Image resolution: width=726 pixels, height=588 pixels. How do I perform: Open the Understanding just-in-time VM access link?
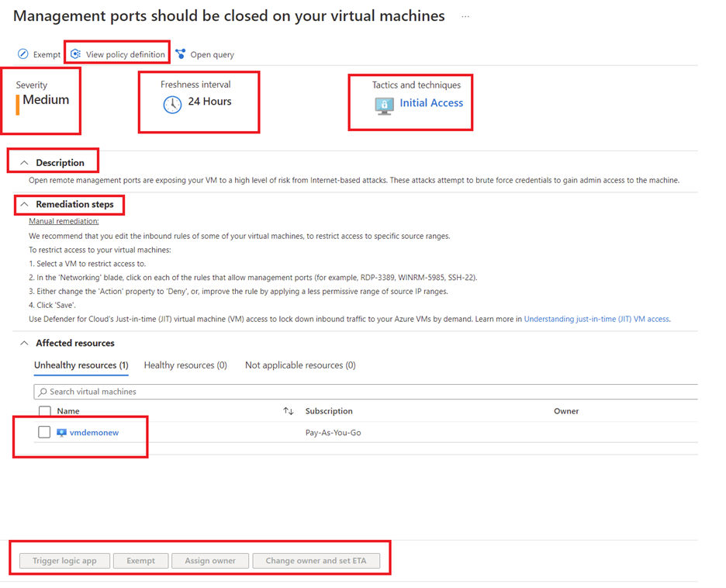(x=596, y=319)
